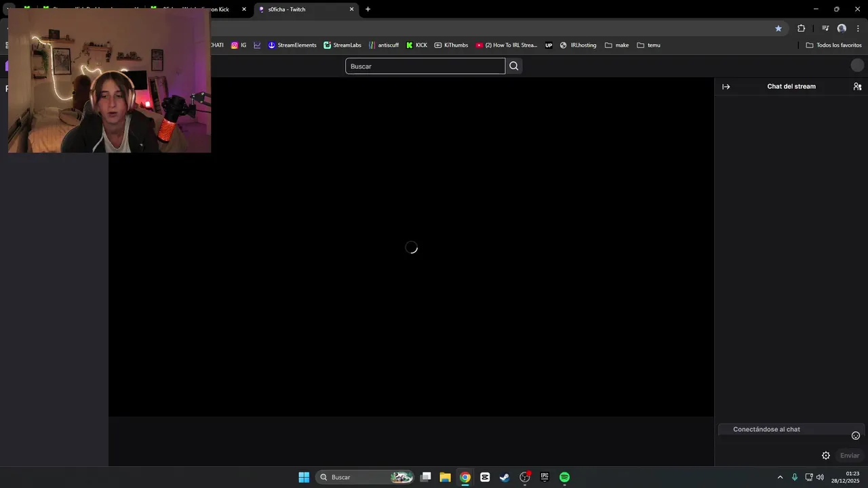This screenshot has height=488, width=868.
Task: Open the chat community users icon
Action: coord(857,87)
